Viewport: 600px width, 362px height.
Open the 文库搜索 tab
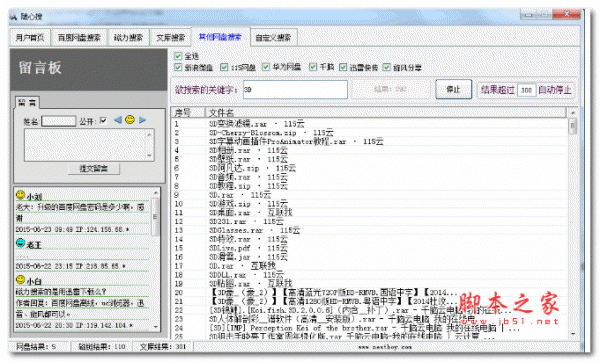(x=171, y=38)
